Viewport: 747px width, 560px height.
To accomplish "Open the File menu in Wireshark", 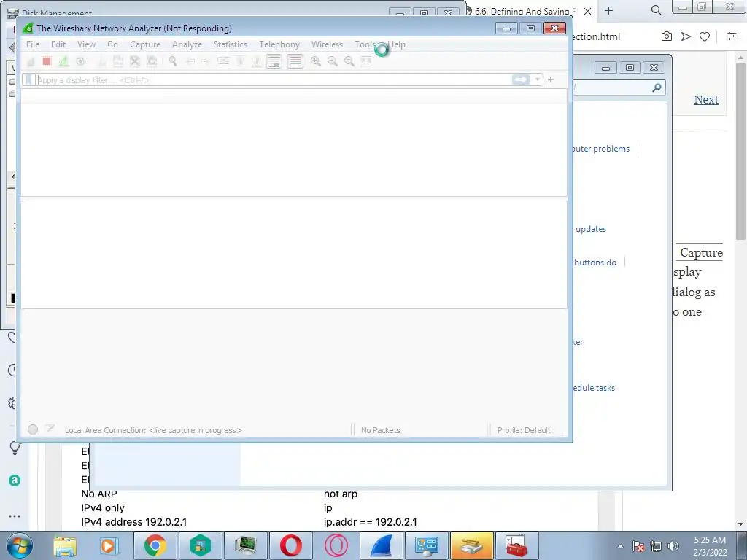I will pos(33,44).
